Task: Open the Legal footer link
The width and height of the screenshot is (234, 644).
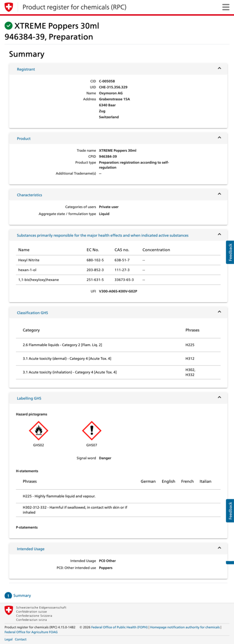Action: click(x=8, y=639)
